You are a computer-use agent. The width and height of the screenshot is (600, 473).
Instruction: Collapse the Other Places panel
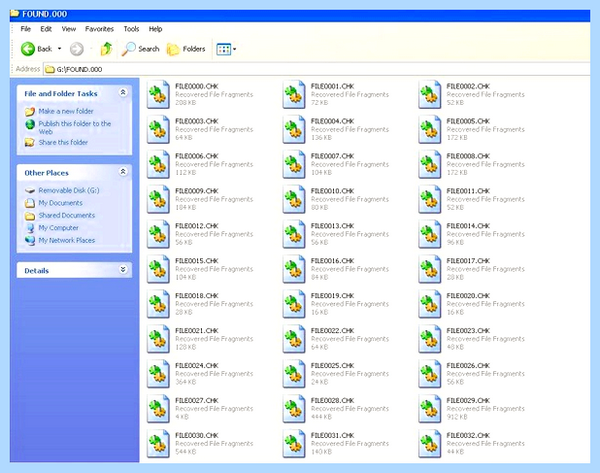click(123, 172)
